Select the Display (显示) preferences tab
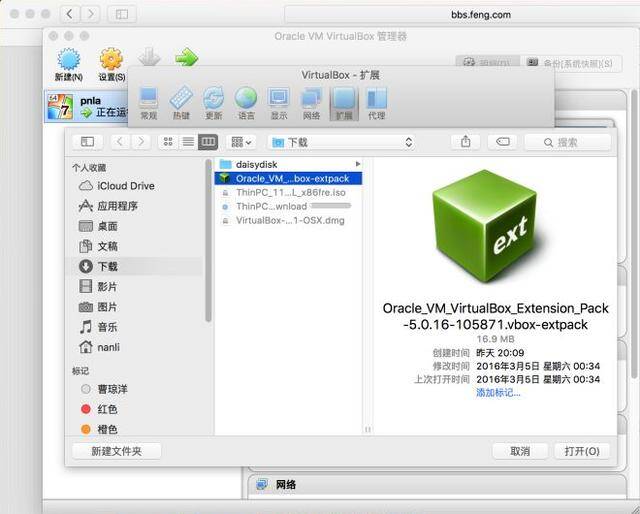 coord(278,104)
